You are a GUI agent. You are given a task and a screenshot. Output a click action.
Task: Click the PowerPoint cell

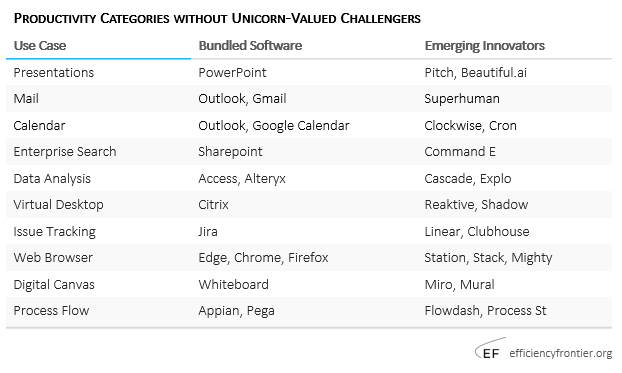(232, 73)
